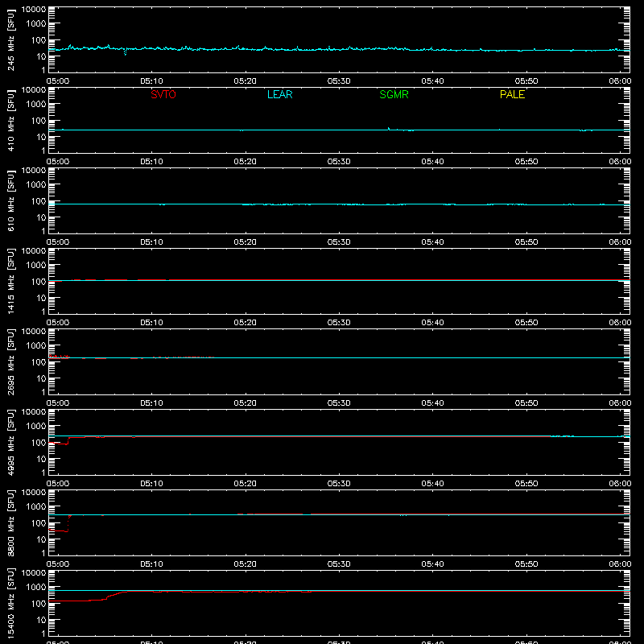Click 05:10 tick label of 245 MHz panel

[x=151, y=81]
